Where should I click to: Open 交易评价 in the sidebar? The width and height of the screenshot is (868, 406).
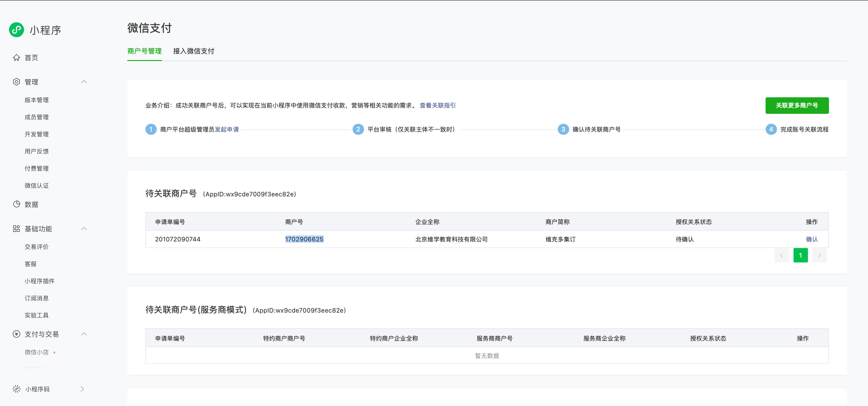[x=37, y=247]
